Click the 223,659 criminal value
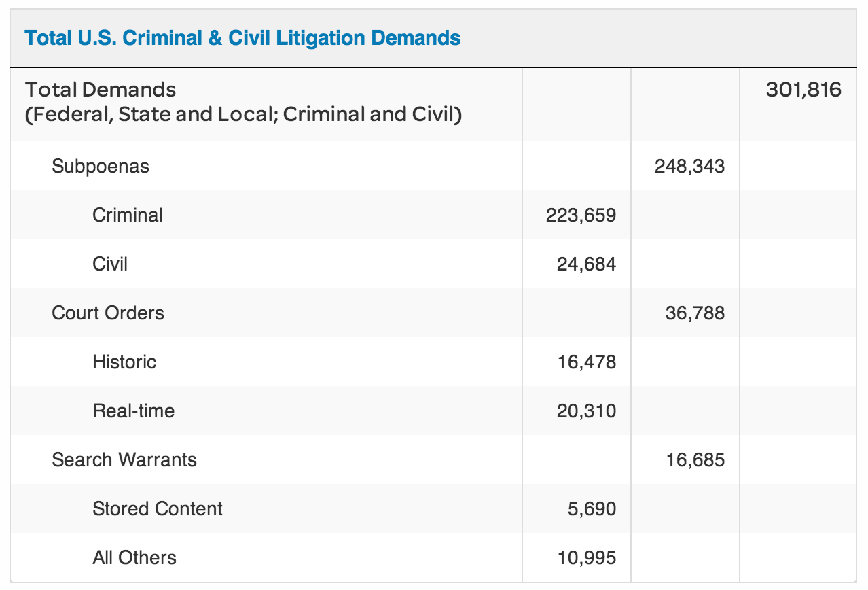The width and height of the screenshot is (868, 590). pyautogui.click(x=581, y=215)
